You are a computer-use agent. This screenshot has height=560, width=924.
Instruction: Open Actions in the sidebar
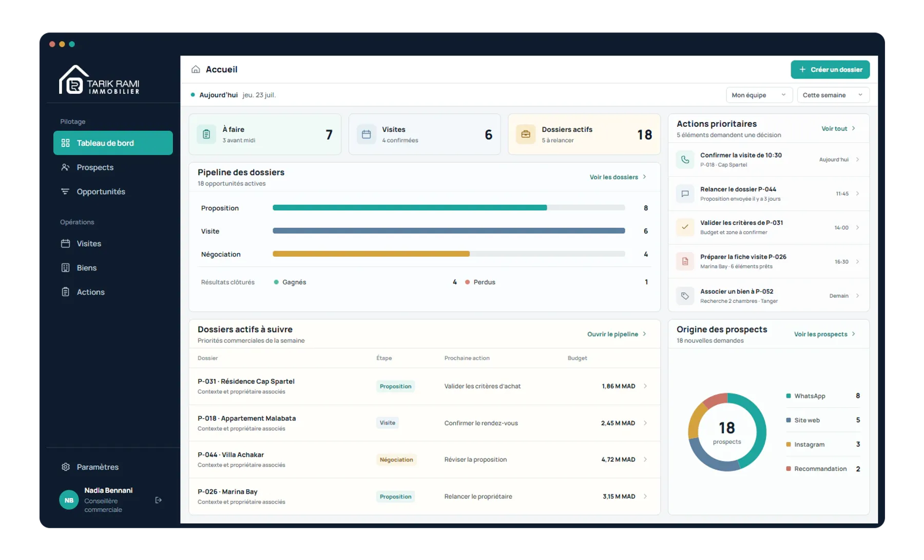tap(113, 292)
